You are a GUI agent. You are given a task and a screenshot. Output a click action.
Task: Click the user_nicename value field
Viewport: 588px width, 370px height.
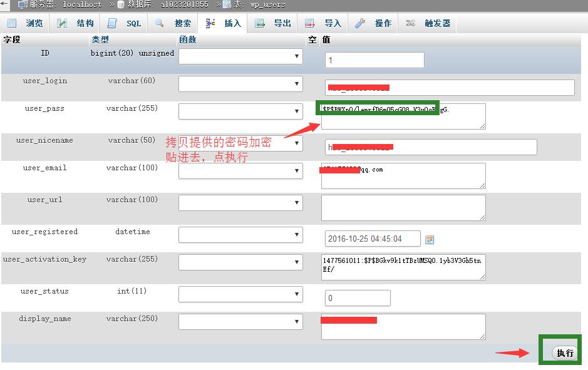[431, 147]
